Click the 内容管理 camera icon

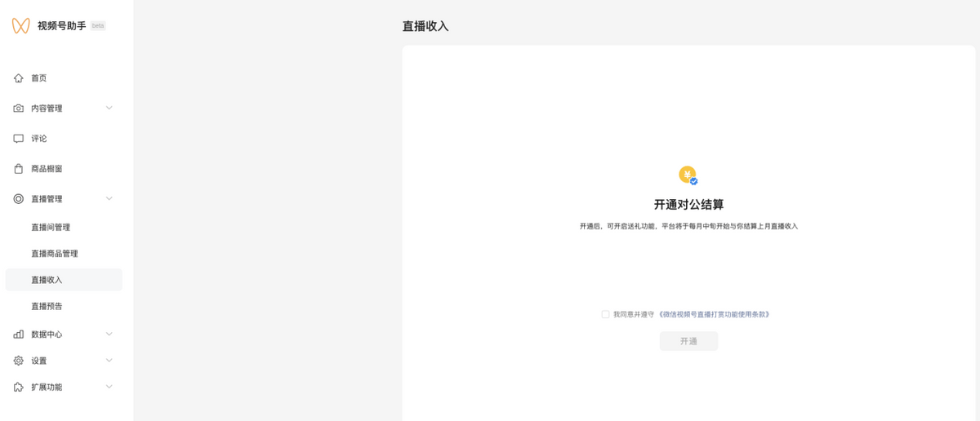19,109
